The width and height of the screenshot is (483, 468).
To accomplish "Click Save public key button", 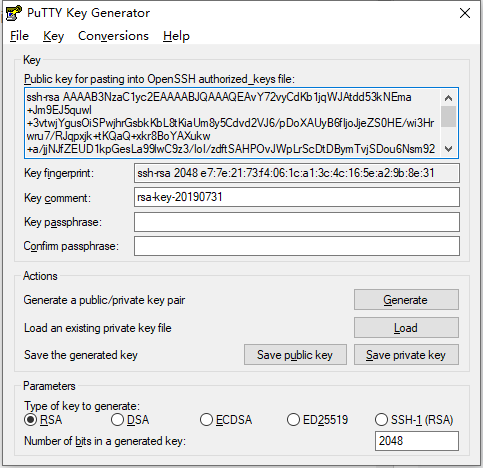I will pos(295,355).
